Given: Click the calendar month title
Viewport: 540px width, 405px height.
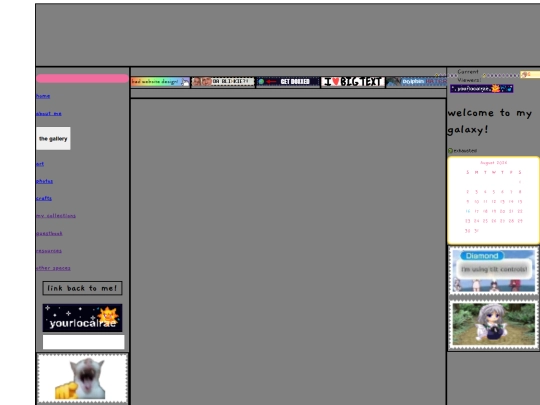Looking at the screenshot, I should pos(494,163).
